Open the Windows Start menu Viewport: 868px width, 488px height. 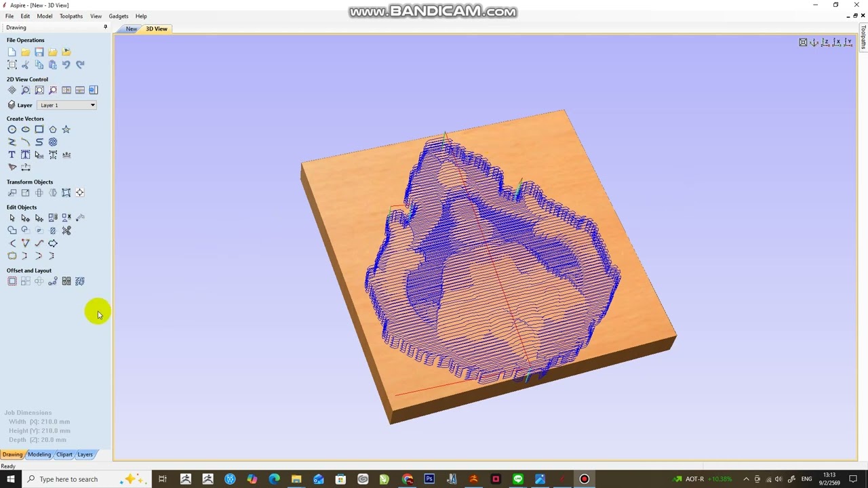click(x=11, y=479)
